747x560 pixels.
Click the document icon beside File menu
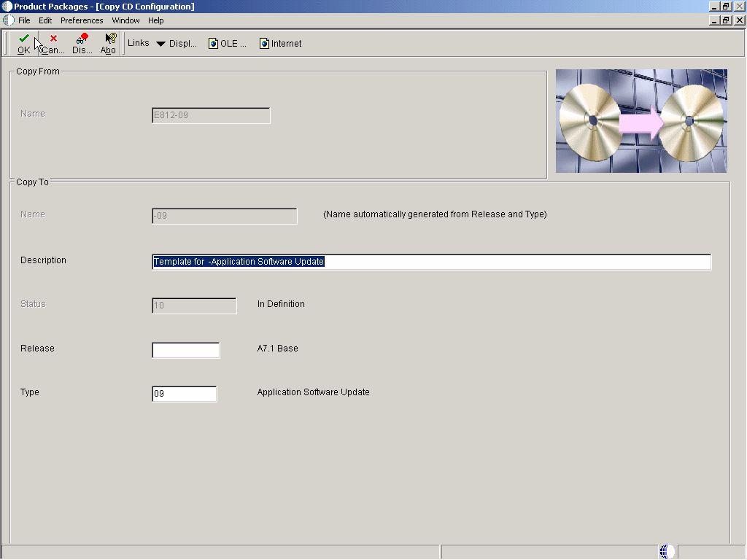click(x=9, y=20)
